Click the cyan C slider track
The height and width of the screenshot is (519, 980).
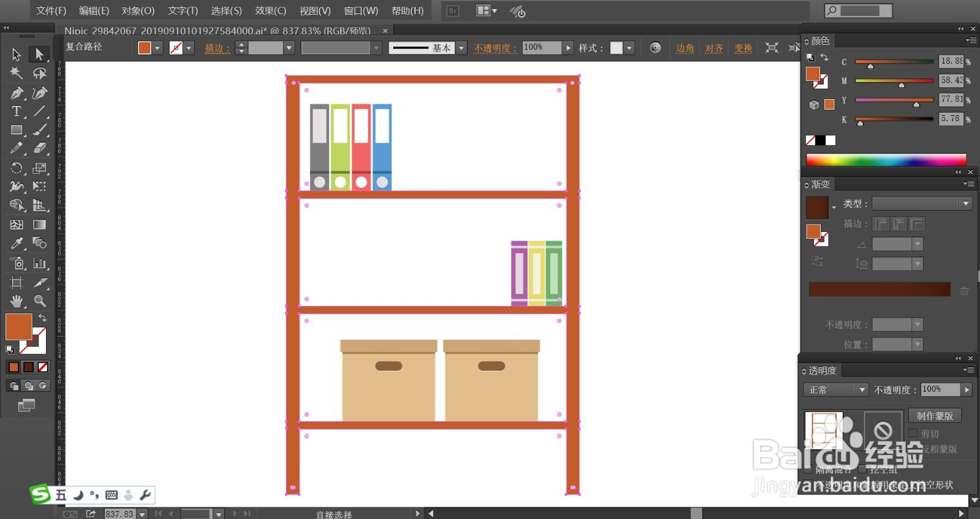point(894,61)
